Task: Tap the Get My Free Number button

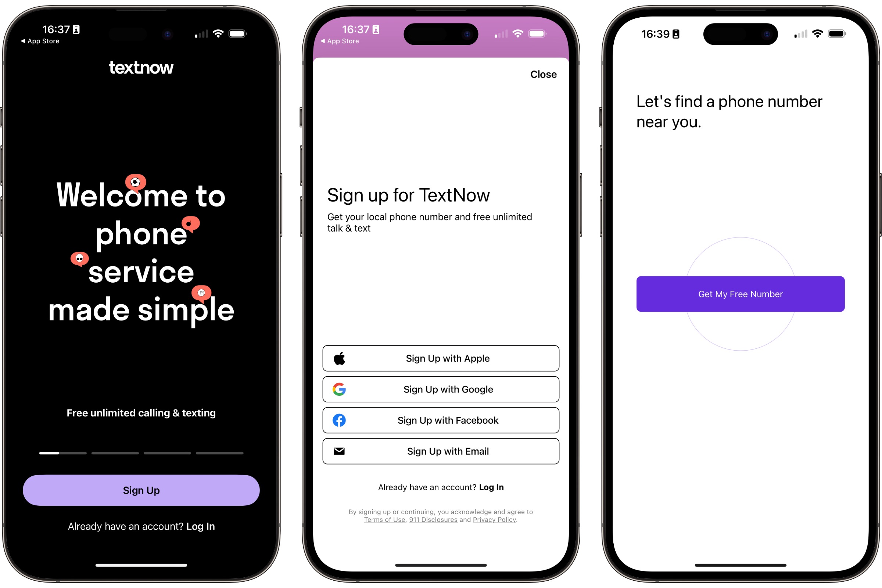Action: [x=740, y=293]
